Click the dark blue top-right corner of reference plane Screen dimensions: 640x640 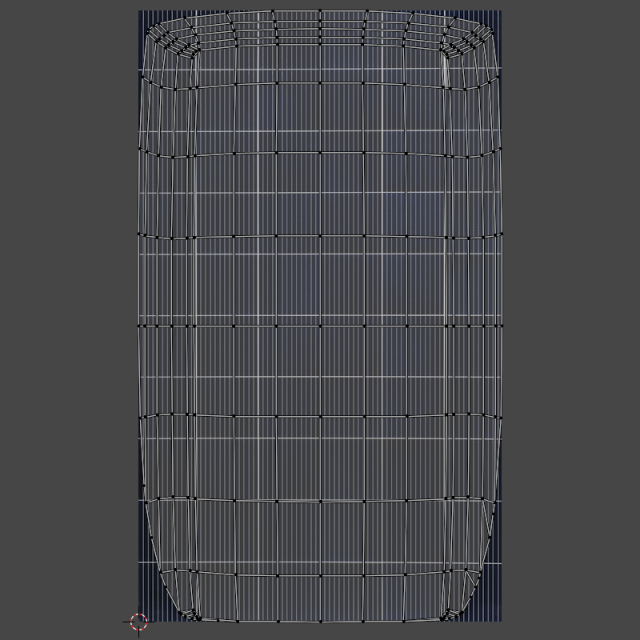coord(497,18)
